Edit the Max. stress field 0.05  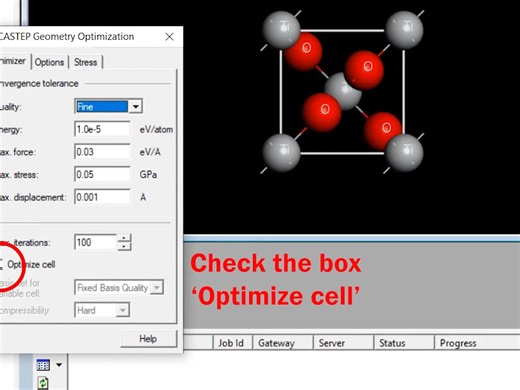click(102, 175)
